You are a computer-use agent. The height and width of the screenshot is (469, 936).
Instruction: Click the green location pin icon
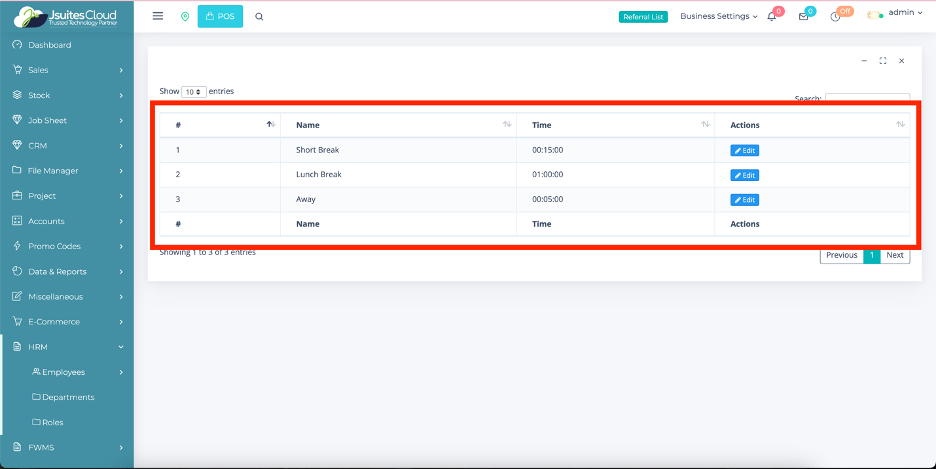click(x=184, y=17)
